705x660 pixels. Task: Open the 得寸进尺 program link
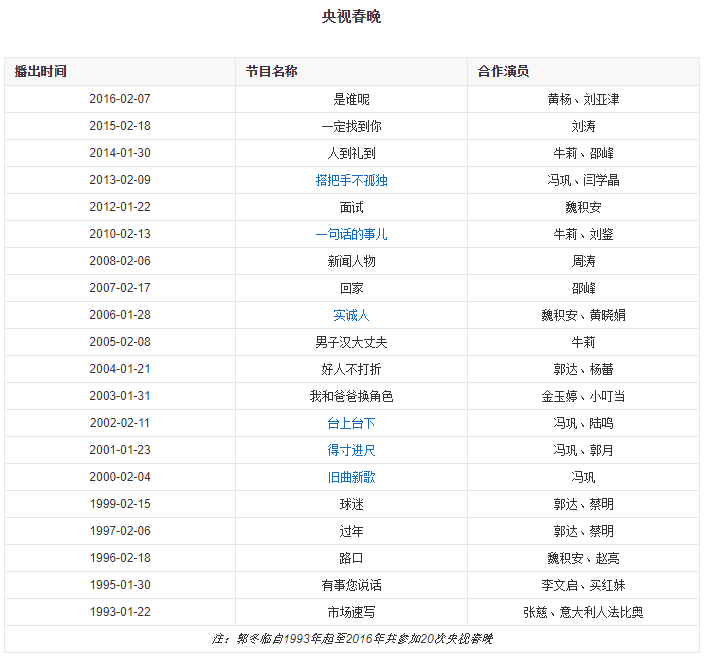pyautogui.click(x=351, y=450)
